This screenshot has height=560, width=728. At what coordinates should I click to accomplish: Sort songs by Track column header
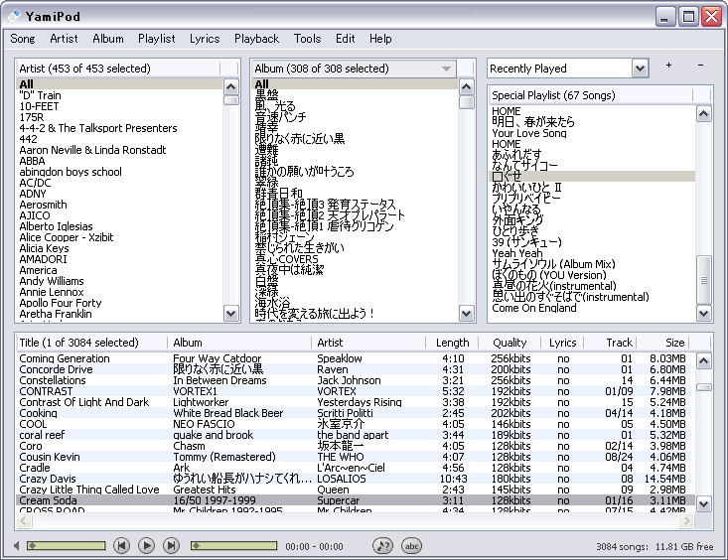click(610, 343)
